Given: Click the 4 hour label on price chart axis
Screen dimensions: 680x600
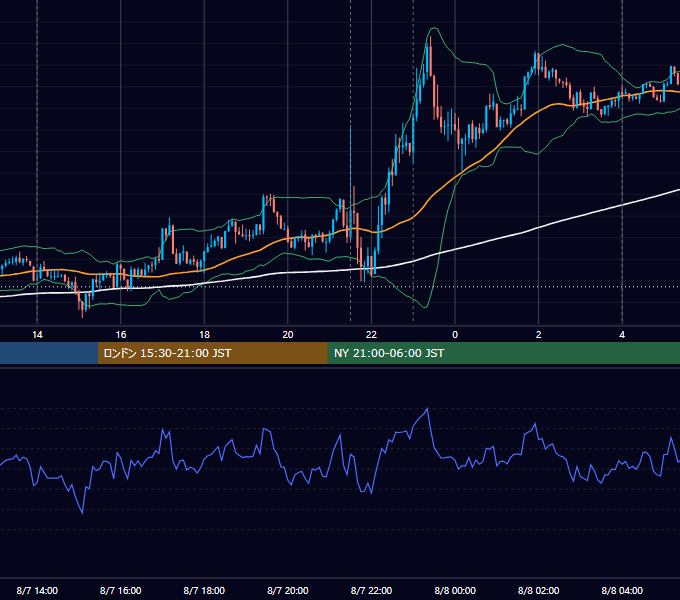Looking at the screenshot, I should point(622,335).
